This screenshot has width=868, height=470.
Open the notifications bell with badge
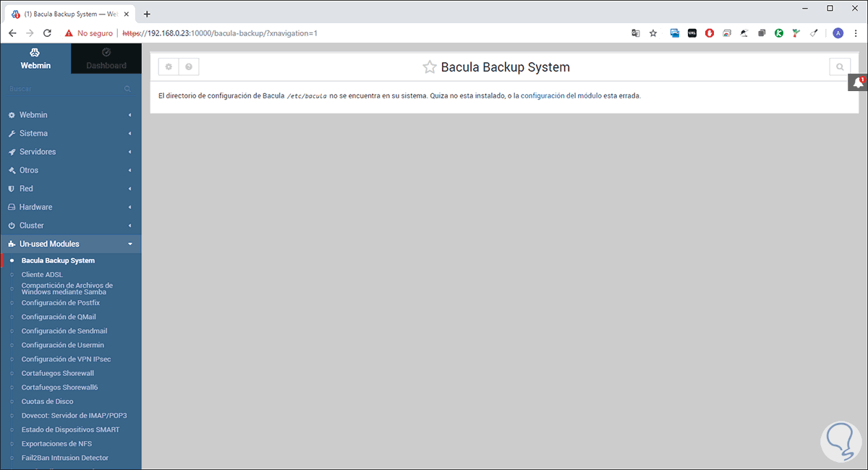[x=859, y=83]
